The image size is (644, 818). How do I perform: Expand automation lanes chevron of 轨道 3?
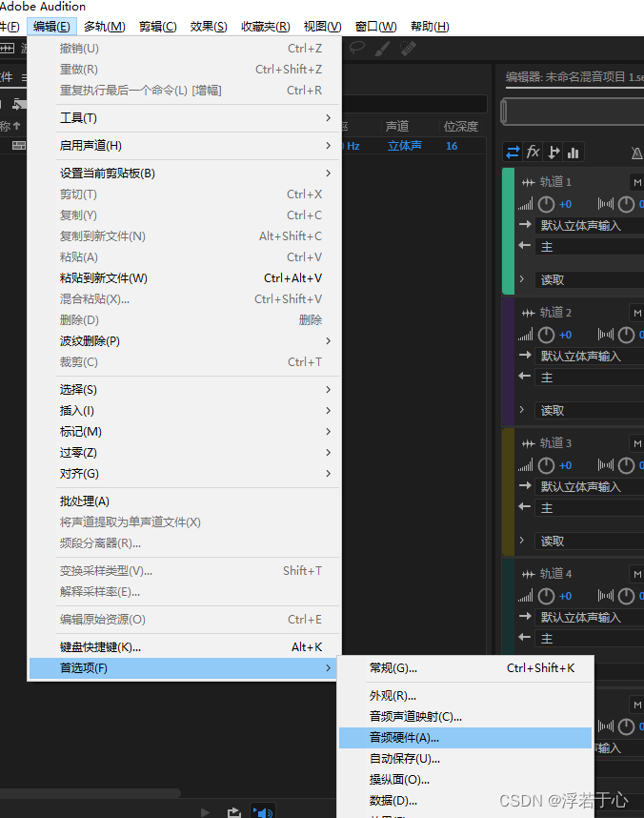point(521,541)
